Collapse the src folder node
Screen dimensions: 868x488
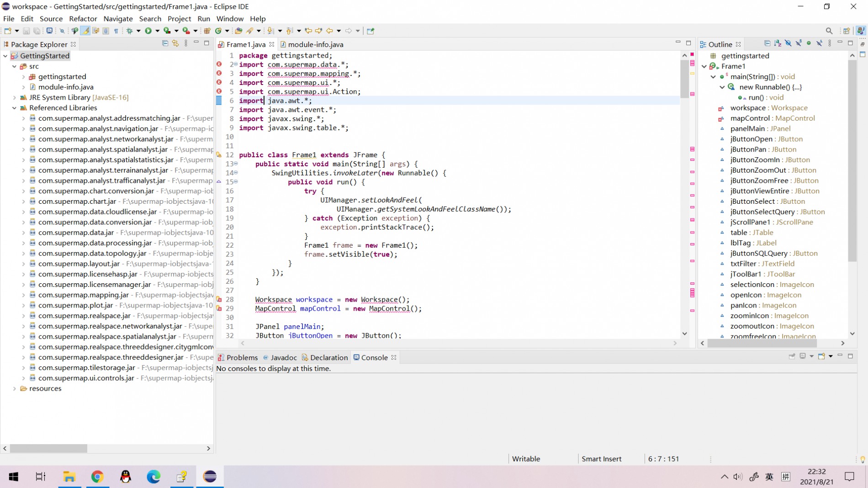pos(15,66)
